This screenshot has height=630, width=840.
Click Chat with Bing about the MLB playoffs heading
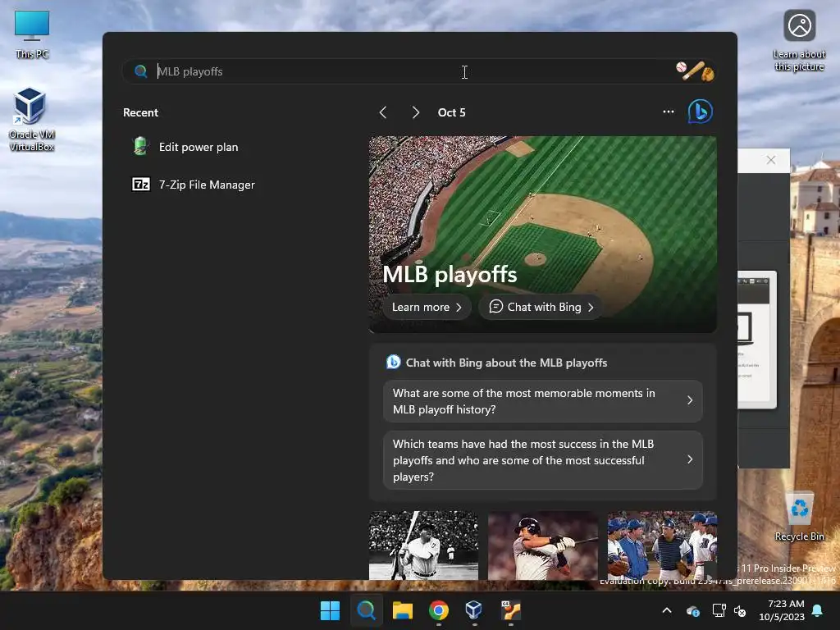pyautogui.click(x=506, y=363)
